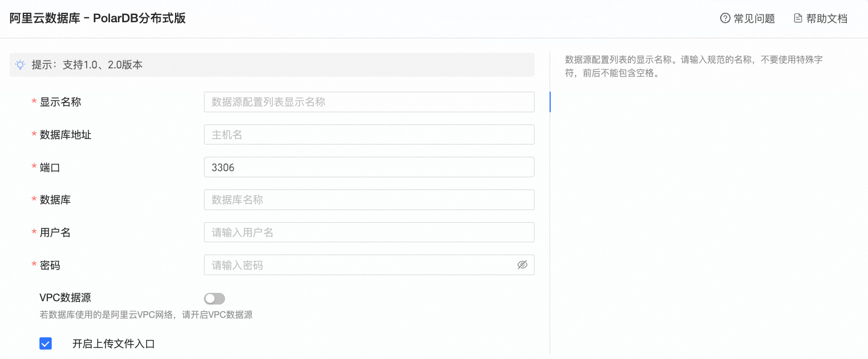Click the VPC数据源 label
Screen dimensions: 868x359
pyautogui.click(x=66, y=298)
